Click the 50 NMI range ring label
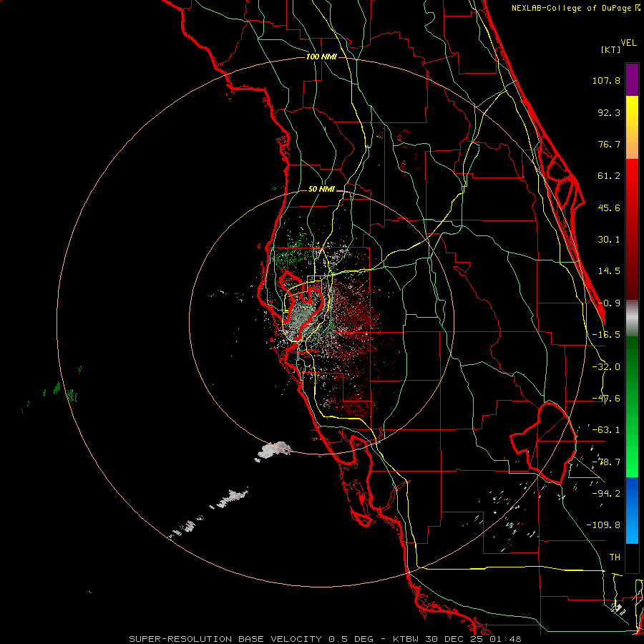The image size is (644, 644). pos(321,190)
